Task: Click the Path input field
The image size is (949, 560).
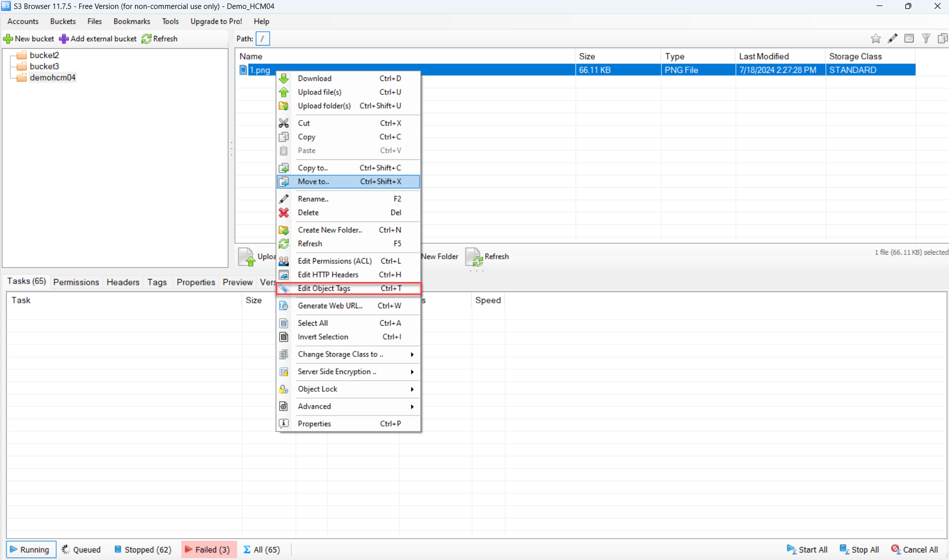Action: pyautogui.click(x=263, y=39)
